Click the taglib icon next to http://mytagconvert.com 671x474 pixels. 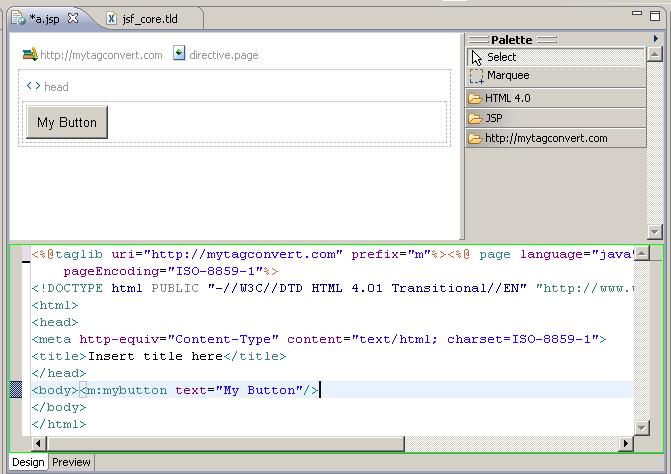pyautogui.click(x=30, y=54)
